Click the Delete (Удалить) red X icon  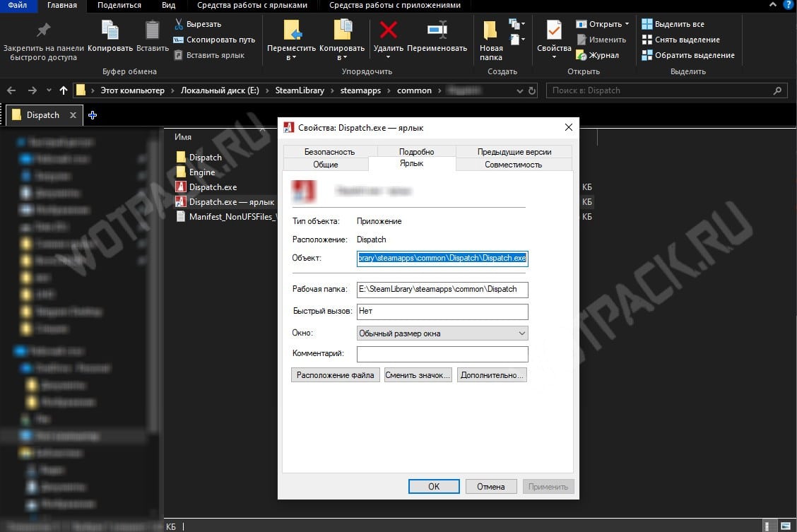click(x=388, y=30)
